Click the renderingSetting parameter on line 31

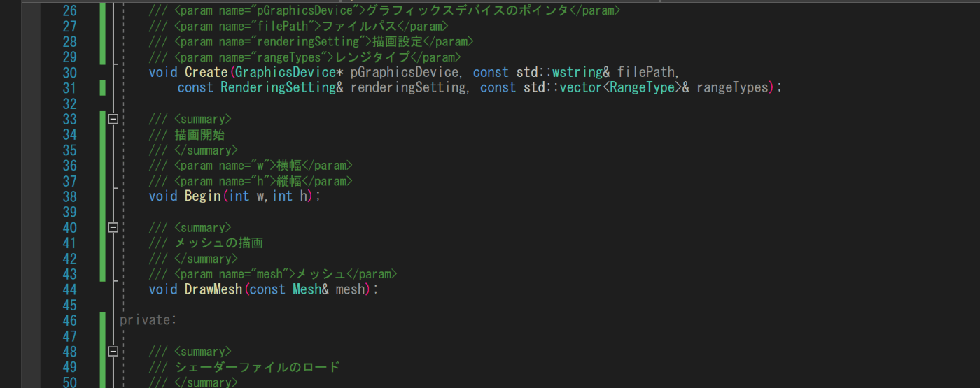408,88
